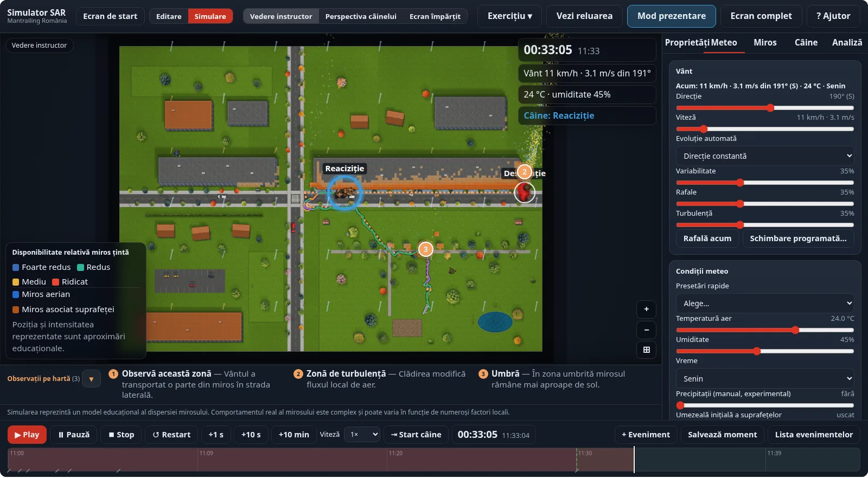Open the Ajutor help

(x=833, y=16)
